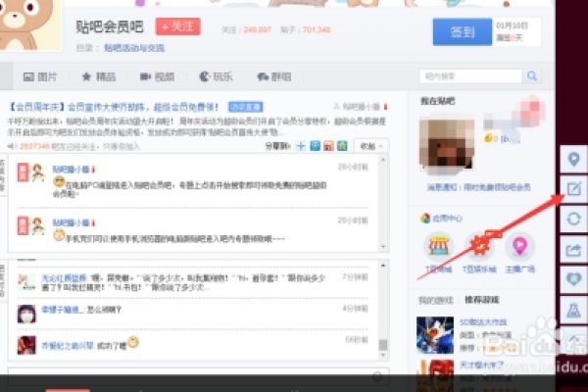Switch to the 群组 tab
The width and height of the screenshot is (588, 392).
click(274, 76)
